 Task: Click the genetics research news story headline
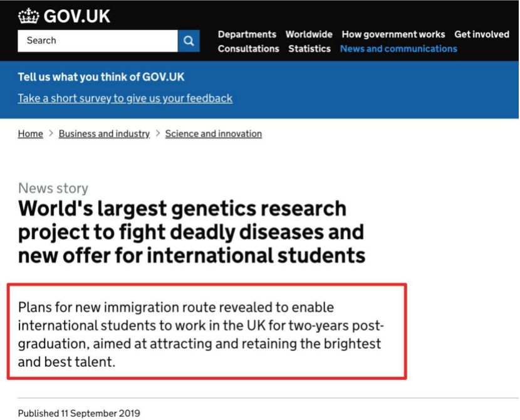pos(192,232)
